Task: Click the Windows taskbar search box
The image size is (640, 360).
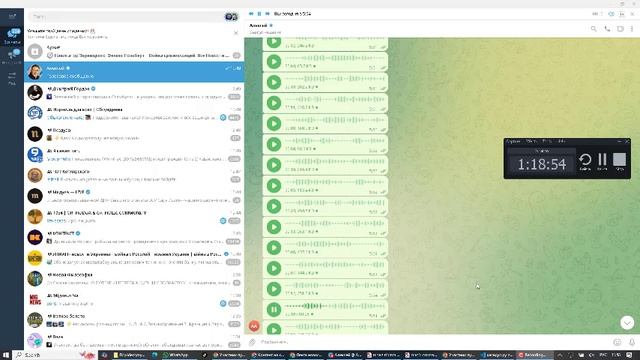Action: [55, 355]
